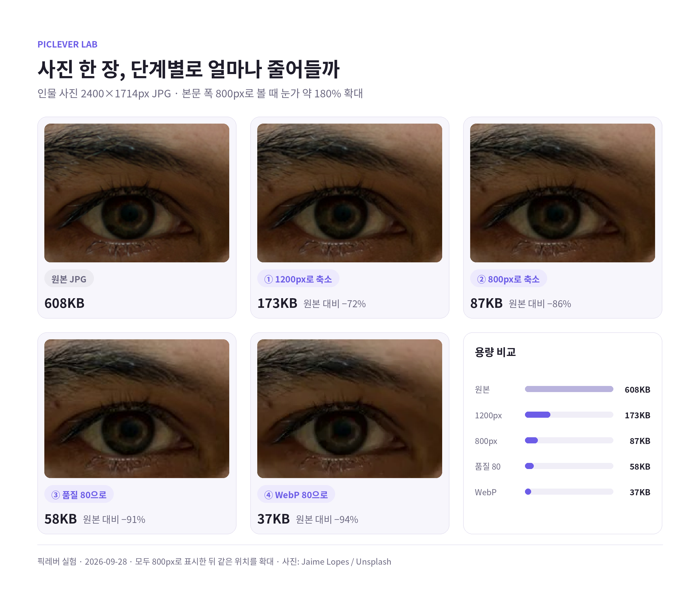
Task: Click the 173KB value in comparison chart
Action: coord(637,415)
